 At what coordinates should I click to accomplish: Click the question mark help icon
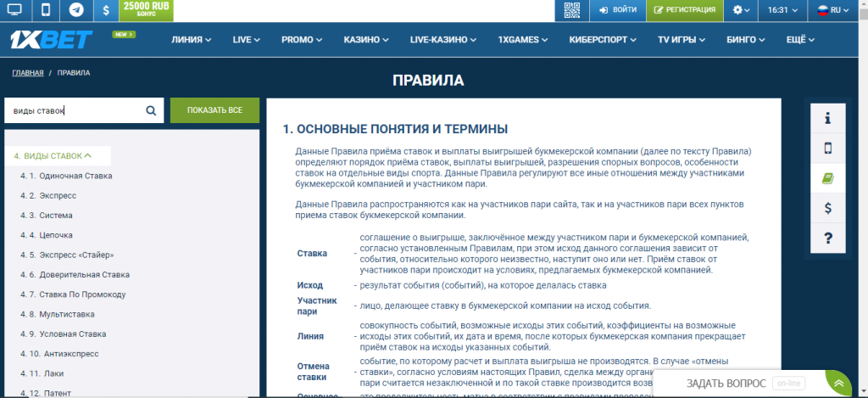828,238
